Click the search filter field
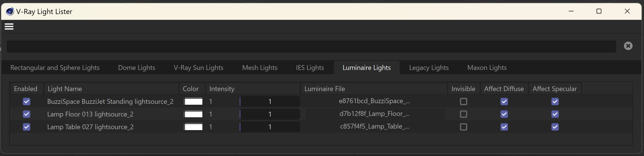The width and height of the screenshot is (644, 156). pos(311,46)
